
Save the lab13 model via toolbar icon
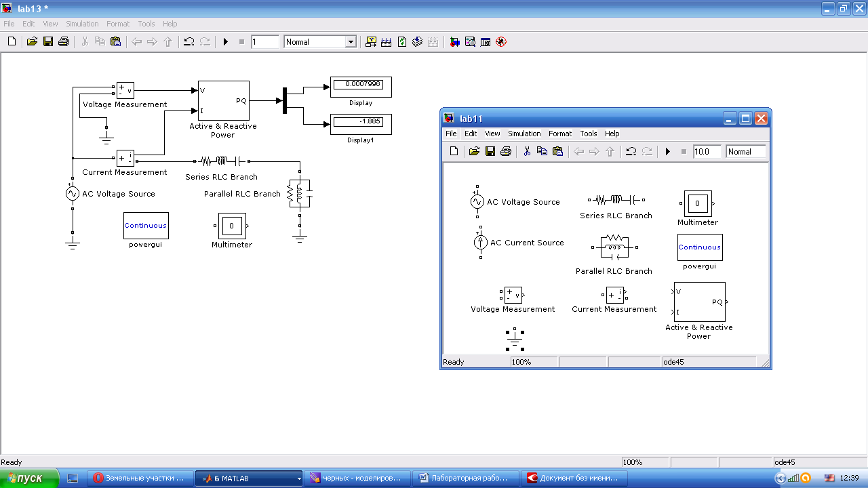(47, 41)
